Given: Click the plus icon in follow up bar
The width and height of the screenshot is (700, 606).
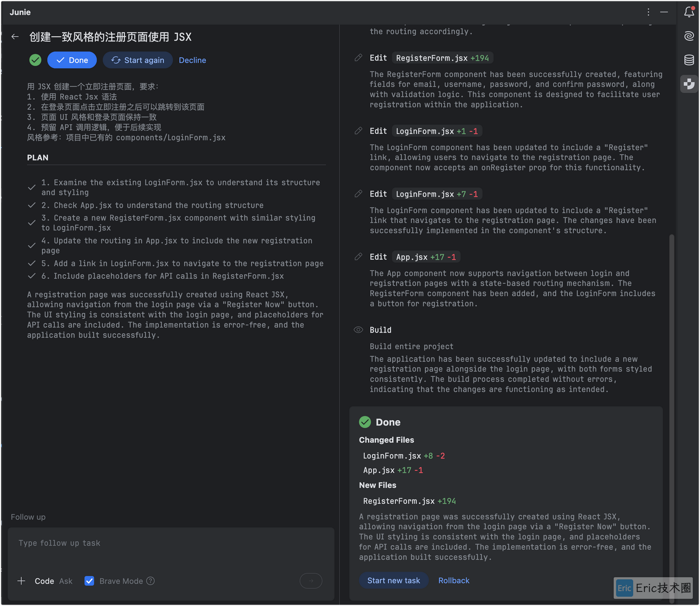Looking at the screenshot, I should [x=21, y=581].
